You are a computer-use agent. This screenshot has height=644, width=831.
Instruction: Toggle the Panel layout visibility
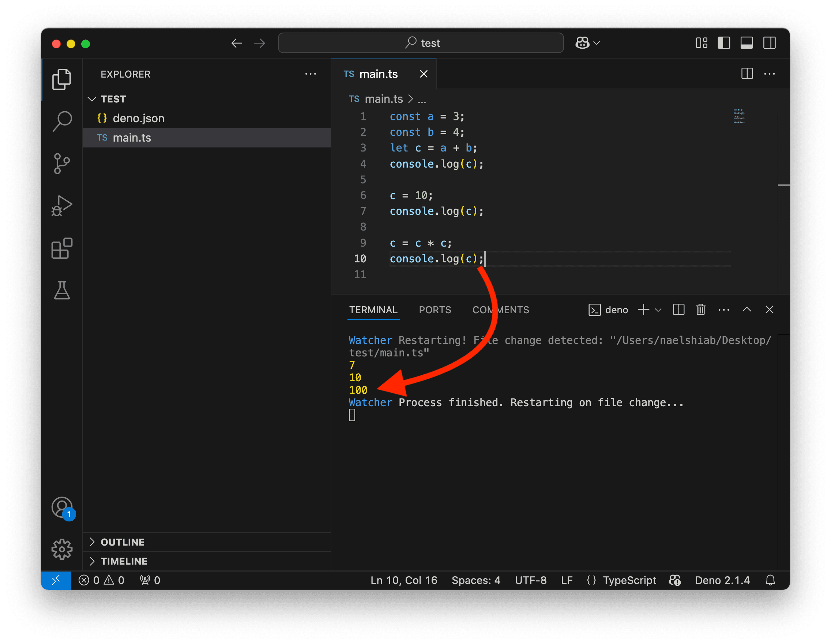(x=747, y=43)
